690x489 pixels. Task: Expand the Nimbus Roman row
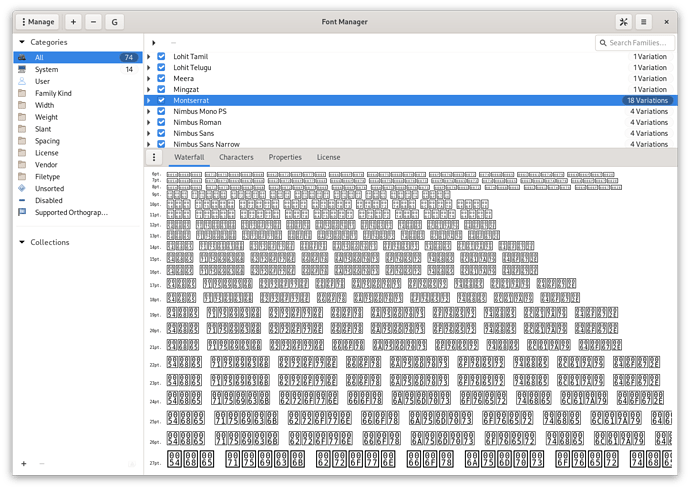149,122
